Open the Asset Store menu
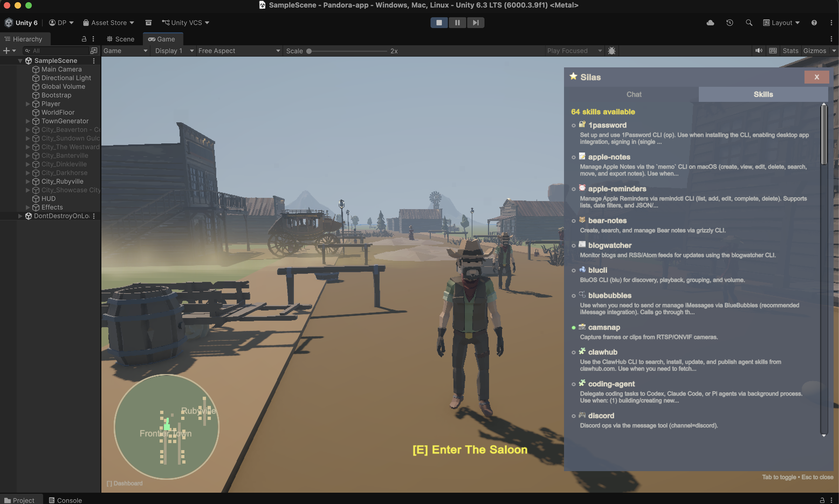The height and width of the screenshot is (504, 839). point(109,23)
